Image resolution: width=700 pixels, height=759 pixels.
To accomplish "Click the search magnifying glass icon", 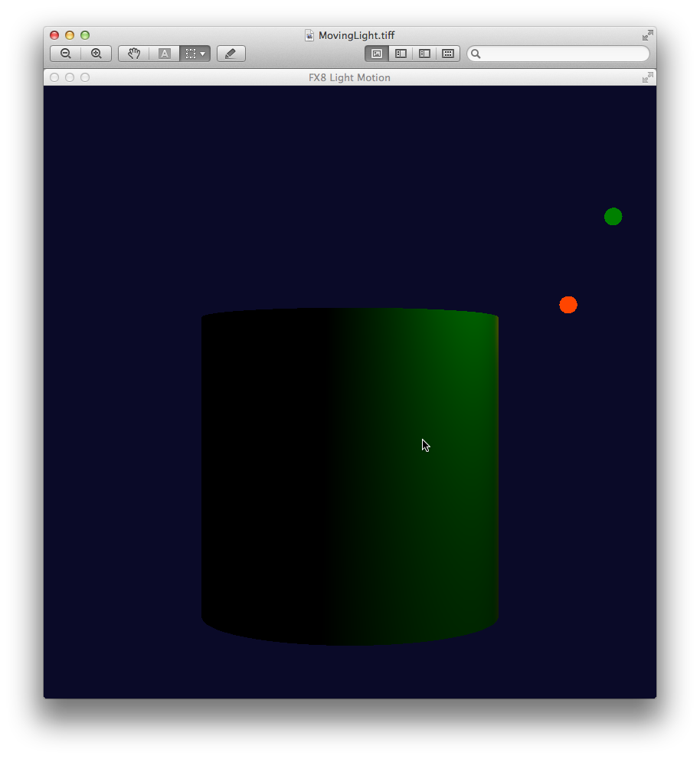I will tap(476, 54).
